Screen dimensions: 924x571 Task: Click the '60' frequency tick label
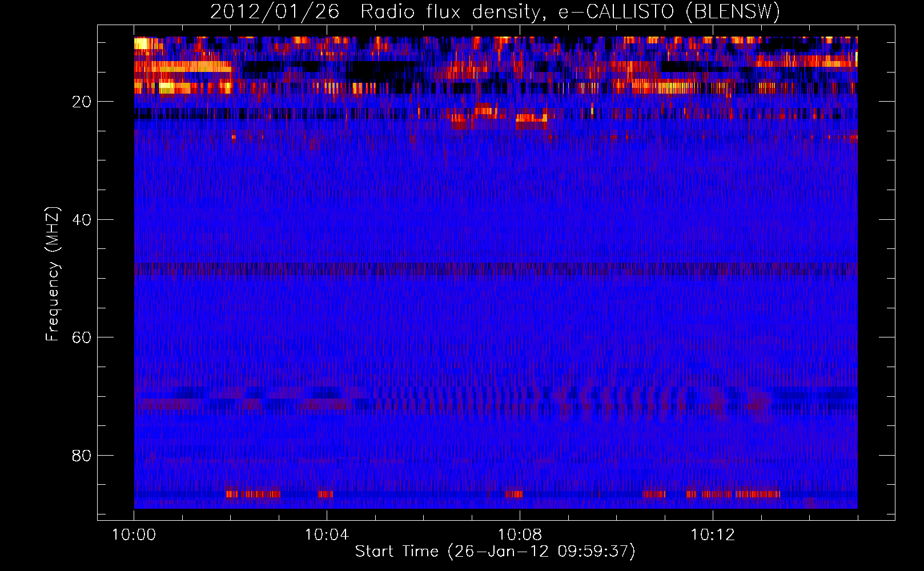[82, 337]
